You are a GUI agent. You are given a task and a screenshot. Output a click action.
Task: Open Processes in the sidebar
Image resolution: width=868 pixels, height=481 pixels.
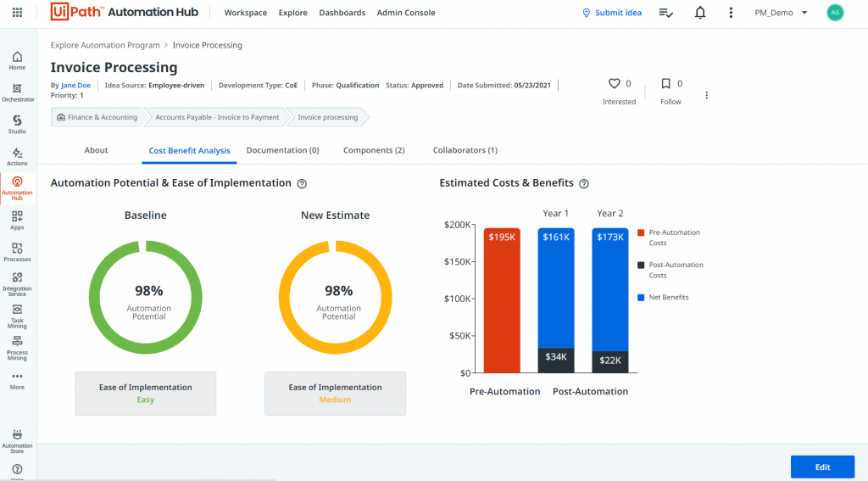[x=17, y=253]
